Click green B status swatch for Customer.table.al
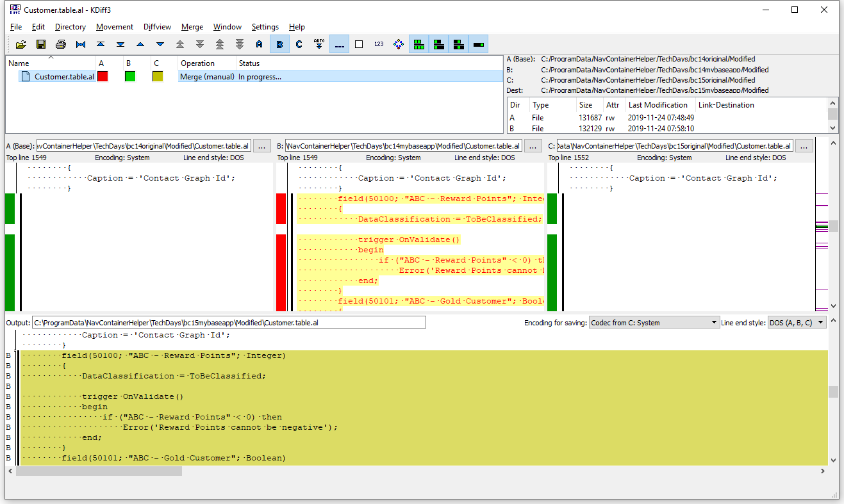Image resolution: width=844 pixels, height=504 pixels. tap(130, 76)
